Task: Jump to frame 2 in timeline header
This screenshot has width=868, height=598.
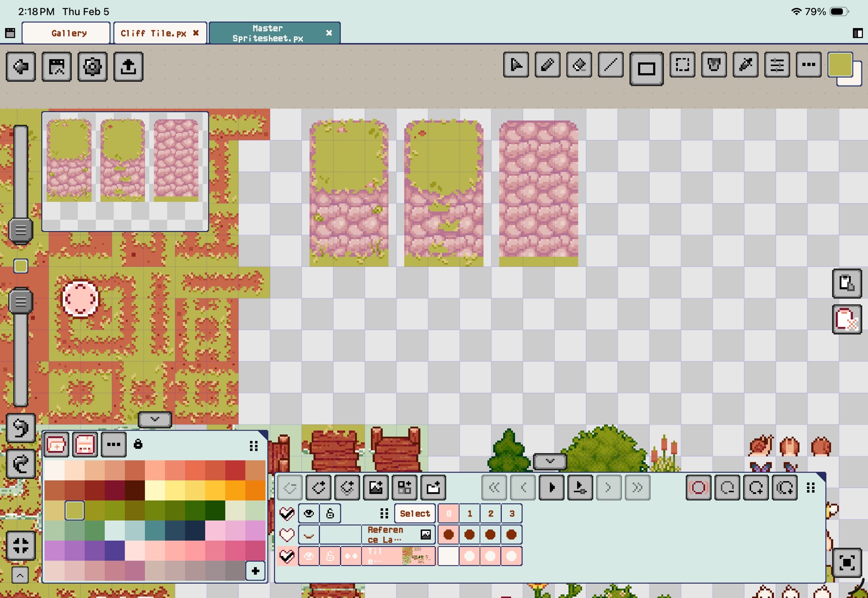Action: (490, 514)
